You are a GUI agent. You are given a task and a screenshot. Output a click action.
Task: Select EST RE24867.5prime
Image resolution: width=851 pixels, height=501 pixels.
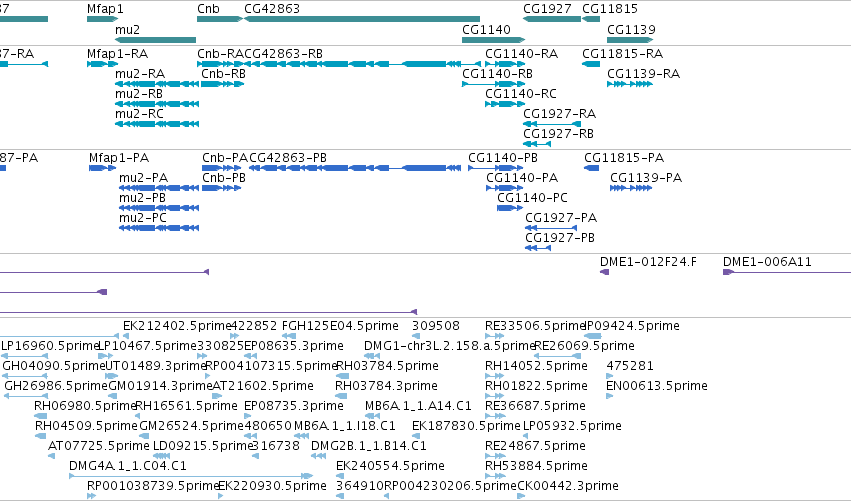click(x=535, y=447)
